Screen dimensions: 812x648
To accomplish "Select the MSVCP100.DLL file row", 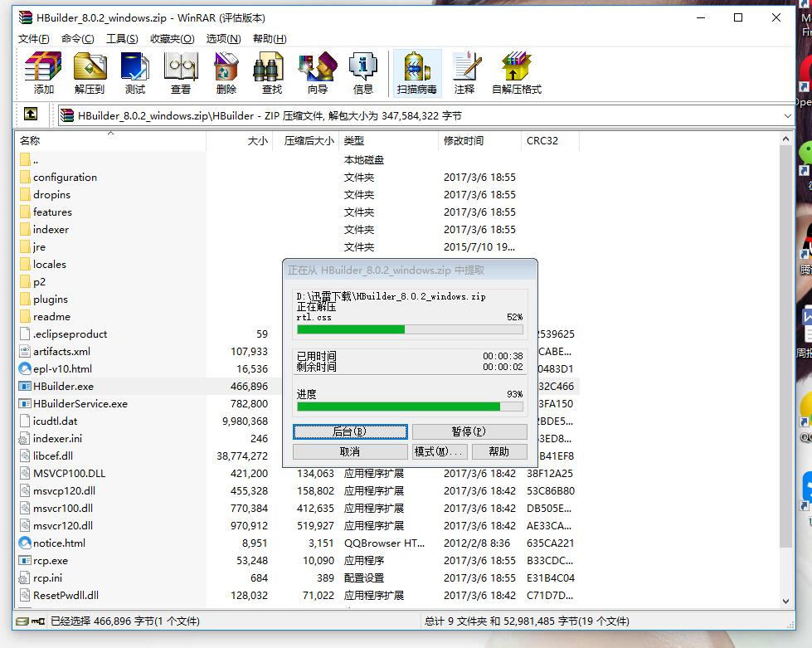I will click(297, 474).
